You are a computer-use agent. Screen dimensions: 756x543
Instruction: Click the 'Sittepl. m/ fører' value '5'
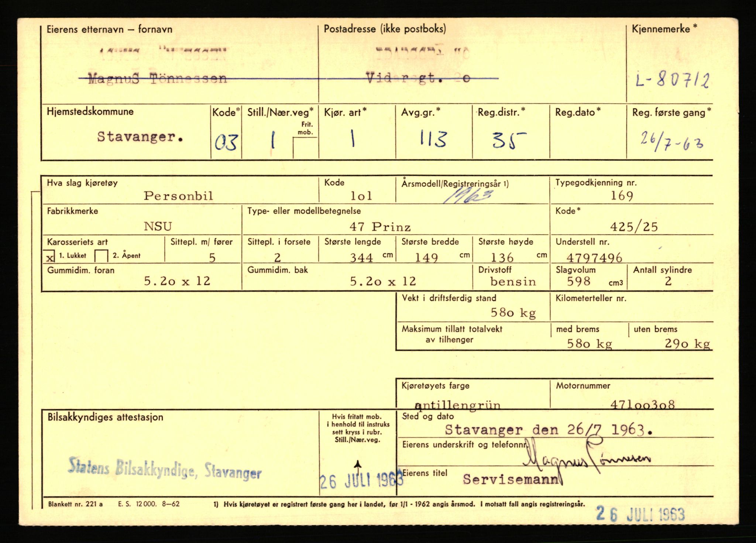(x=212, y=257)
